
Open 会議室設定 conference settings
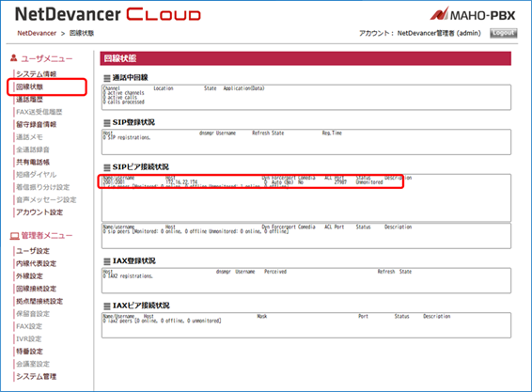click(33, 364)
